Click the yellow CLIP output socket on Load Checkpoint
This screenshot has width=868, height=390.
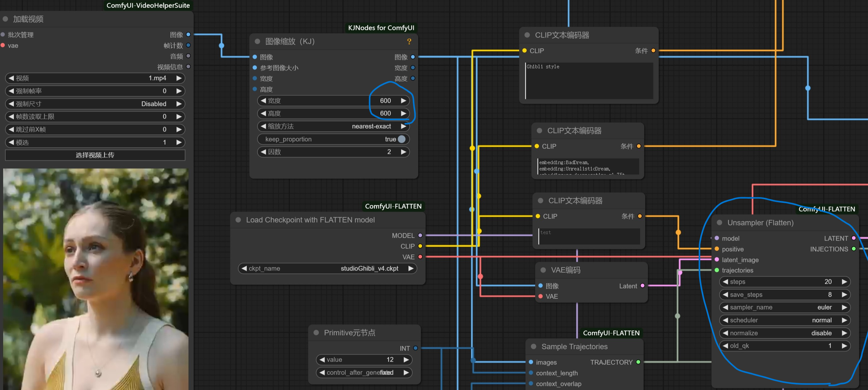420,246
